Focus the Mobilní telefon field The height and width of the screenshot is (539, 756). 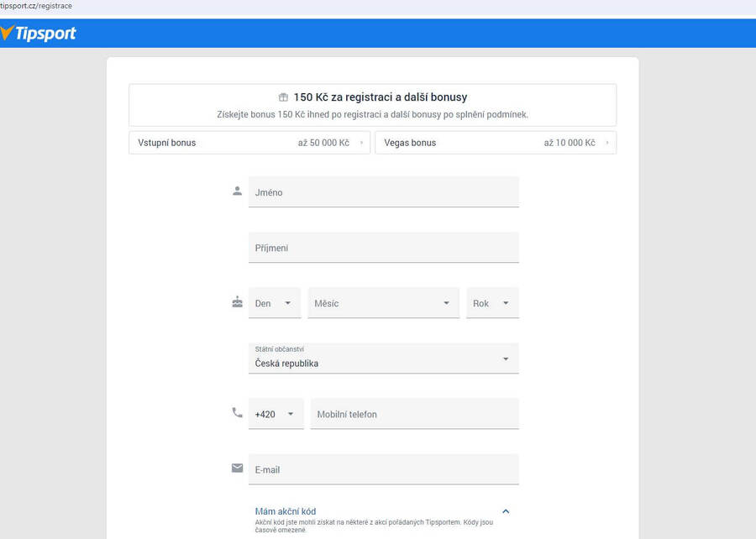[415, 414]
